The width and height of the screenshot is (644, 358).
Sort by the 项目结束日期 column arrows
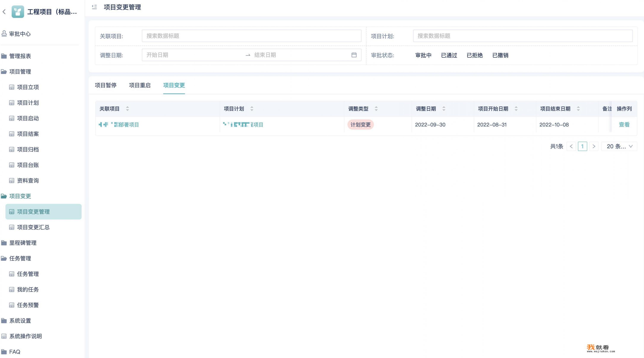(x=578, y=109)
